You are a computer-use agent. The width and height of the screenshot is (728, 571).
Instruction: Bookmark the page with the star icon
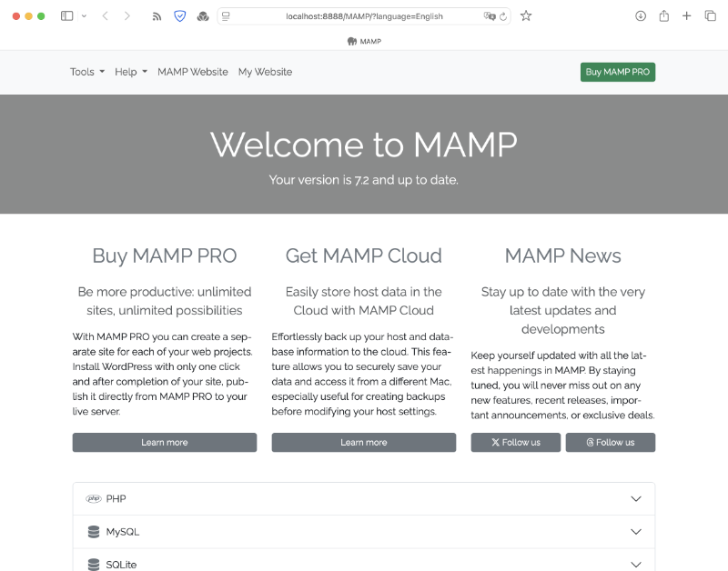pos(526,16)
